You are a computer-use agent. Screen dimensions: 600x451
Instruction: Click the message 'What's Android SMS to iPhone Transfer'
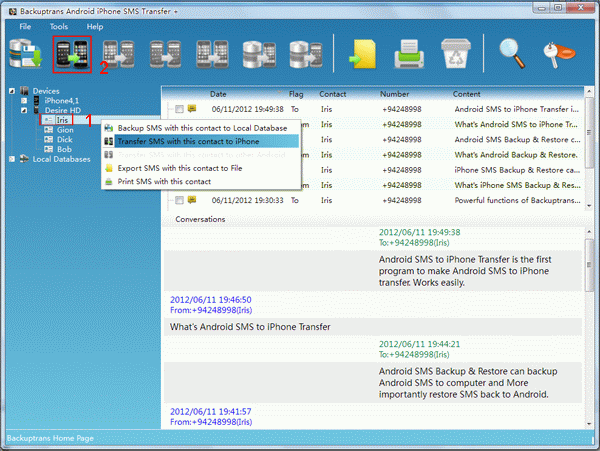[250, 327]
